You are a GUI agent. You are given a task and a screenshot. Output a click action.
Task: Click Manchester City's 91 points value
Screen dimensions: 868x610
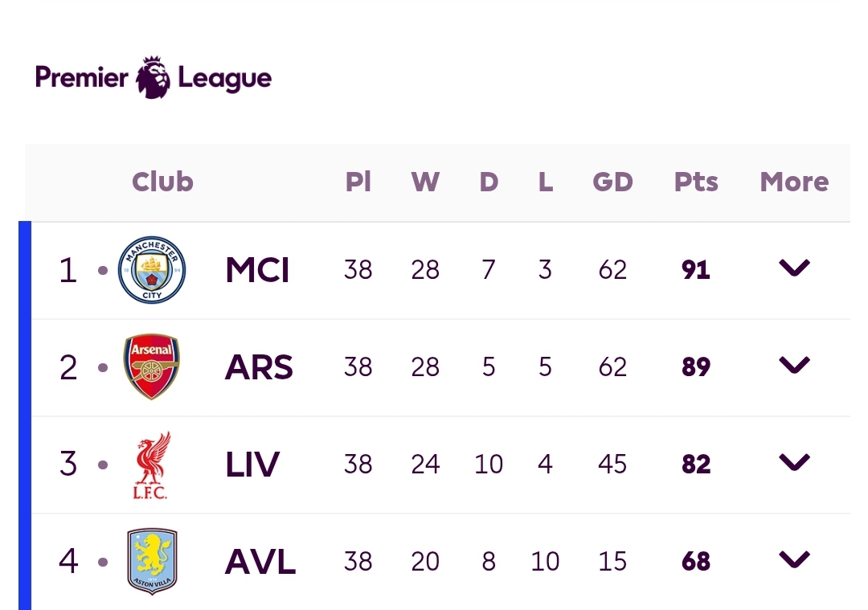[696, 270]
